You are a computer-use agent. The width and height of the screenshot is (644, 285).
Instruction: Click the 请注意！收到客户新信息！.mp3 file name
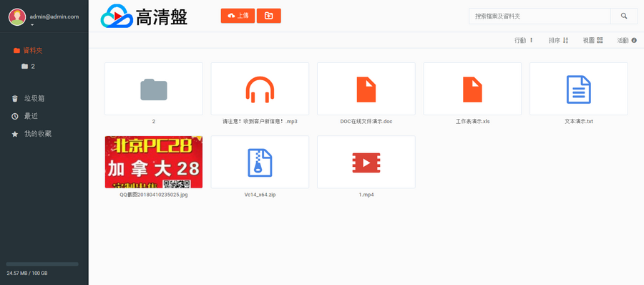pyautogui.click(x=260, y=122)
